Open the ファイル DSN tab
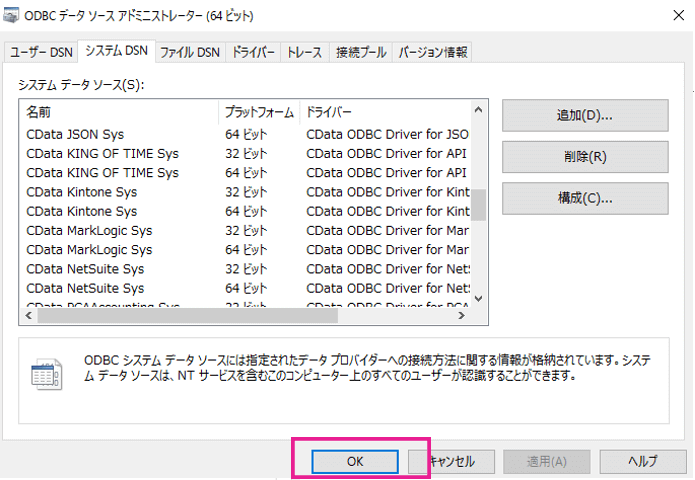 pos(190,52)
